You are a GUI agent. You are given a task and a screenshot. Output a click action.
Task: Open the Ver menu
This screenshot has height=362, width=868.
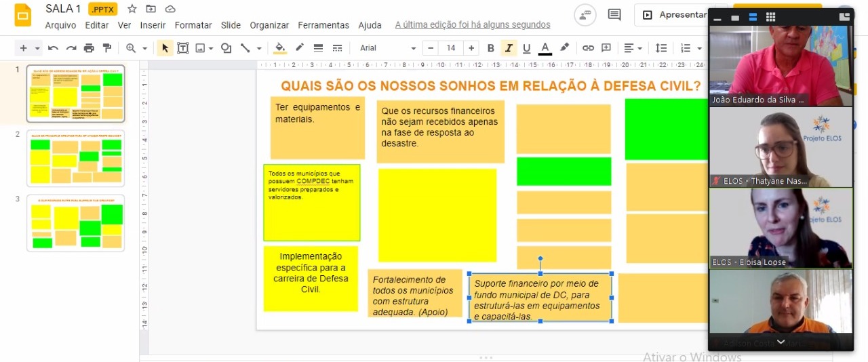(x=124, y=25)
